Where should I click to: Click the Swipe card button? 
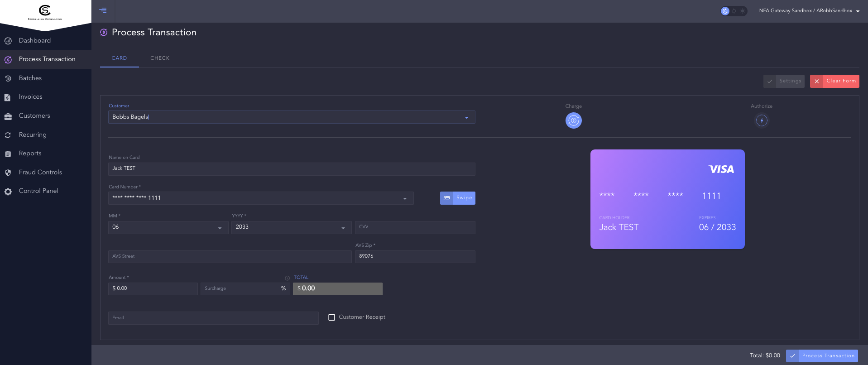(458, 198)
